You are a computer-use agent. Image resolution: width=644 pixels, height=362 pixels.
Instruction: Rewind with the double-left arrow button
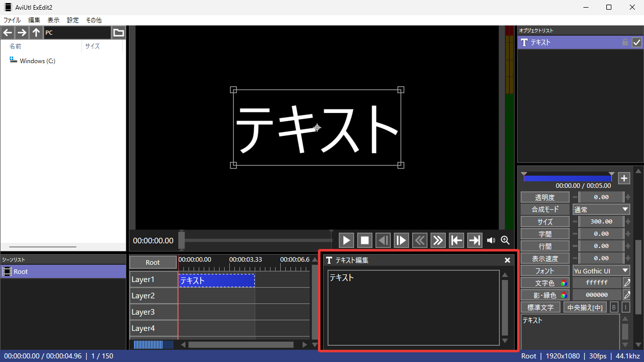click(419, 240)
